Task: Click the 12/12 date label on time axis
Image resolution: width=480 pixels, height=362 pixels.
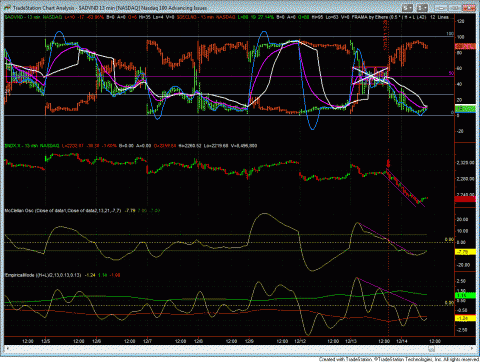Action: 300,341
